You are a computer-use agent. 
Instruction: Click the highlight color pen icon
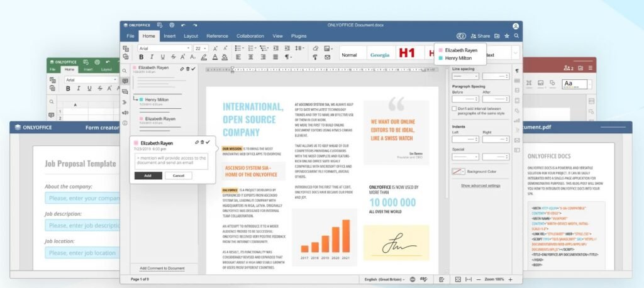tap(204, 57)
